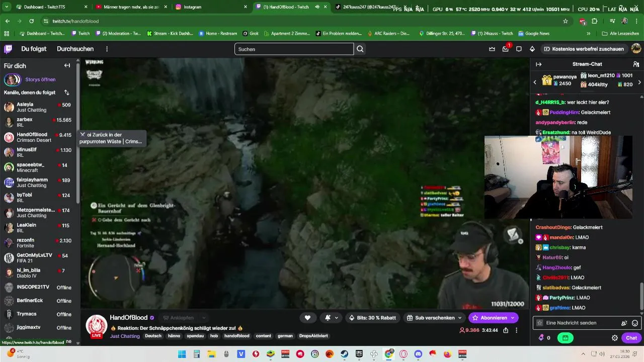The width and height of the screenshot is (644, 362).
Task: Open HandOfBlood channel avatar with LIVE badge
Action: pyautogui.click(x=96, y=327)
